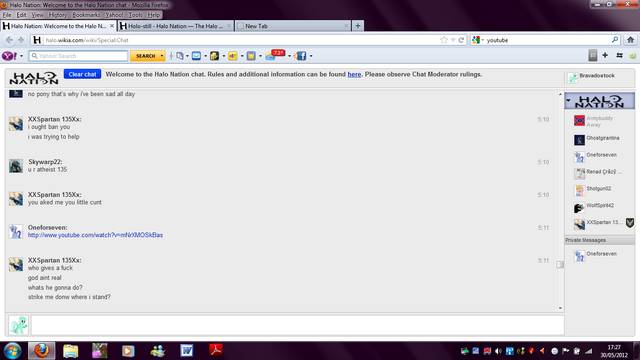The height and width of the screenshot is (360, 640).
Task: Collapse the Halo Nation user list
Action: [568, 100]
